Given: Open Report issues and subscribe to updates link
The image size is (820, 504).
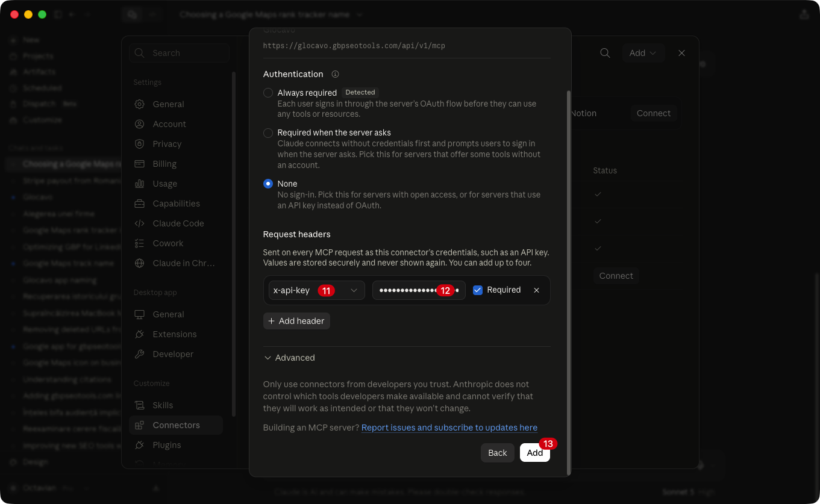Looking at the screenshot, I should coord(449,428).
